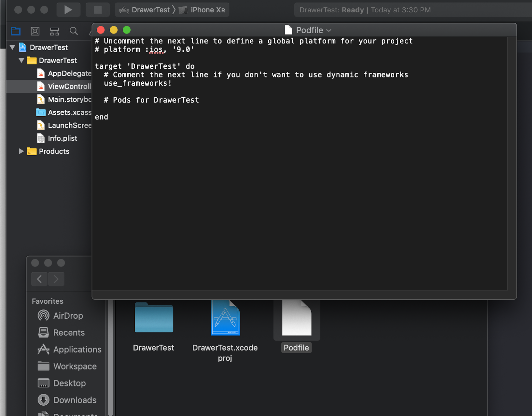
Task: Select DrawerTest.xcodeproj file in Finder
Action: coord(225,331)
